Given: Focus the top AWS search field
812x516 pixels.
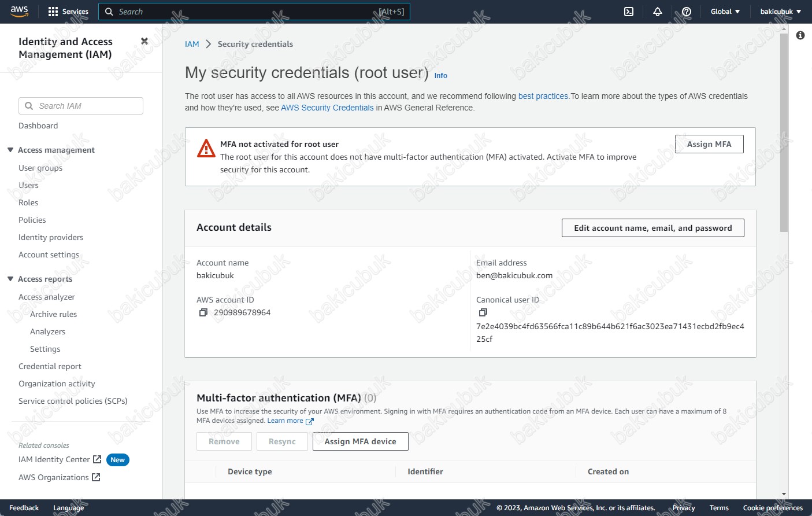Looking at the screenshot, I should pyautogui.click(x=254, y=12).
